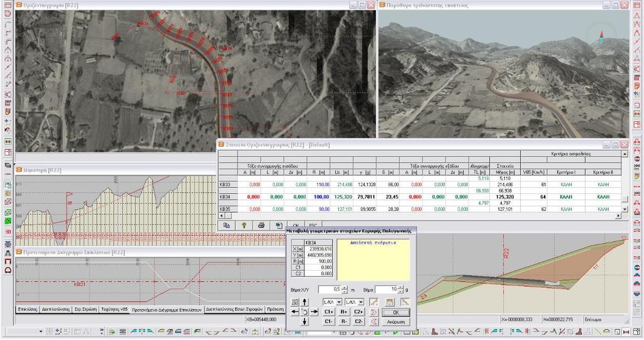Click the green icon in the left toolbar
The width and height of the screenshot is (644, 340).
[x=8, y=221]
